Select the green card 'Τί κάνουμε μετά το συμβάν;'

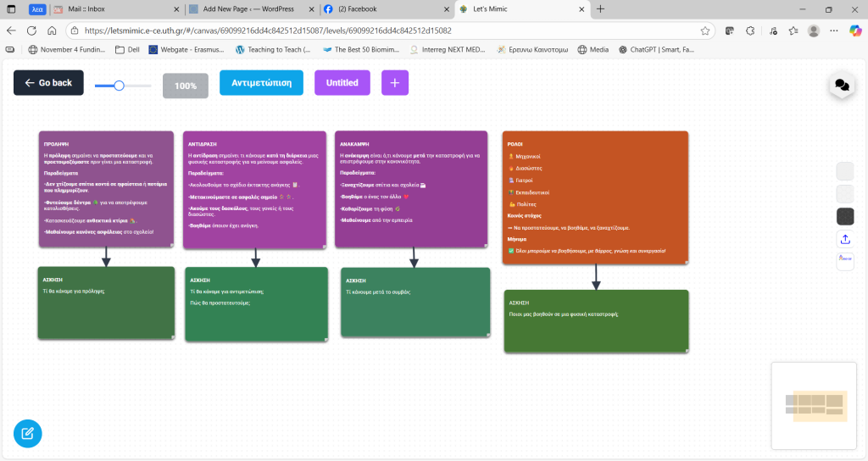tap(415, 303)
